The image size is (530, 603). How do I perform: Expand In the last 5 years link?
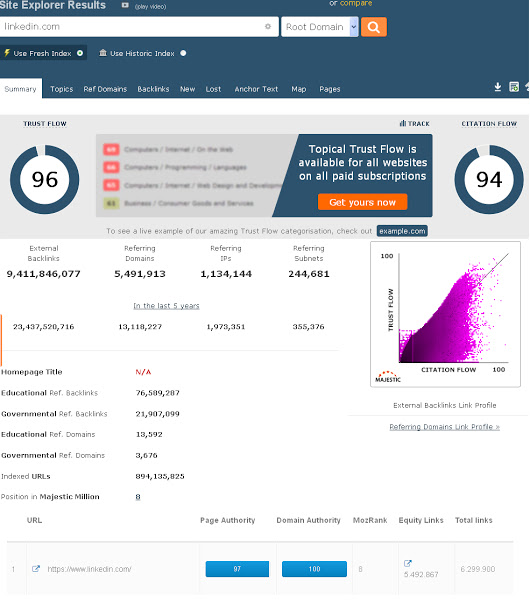point(166,306)
